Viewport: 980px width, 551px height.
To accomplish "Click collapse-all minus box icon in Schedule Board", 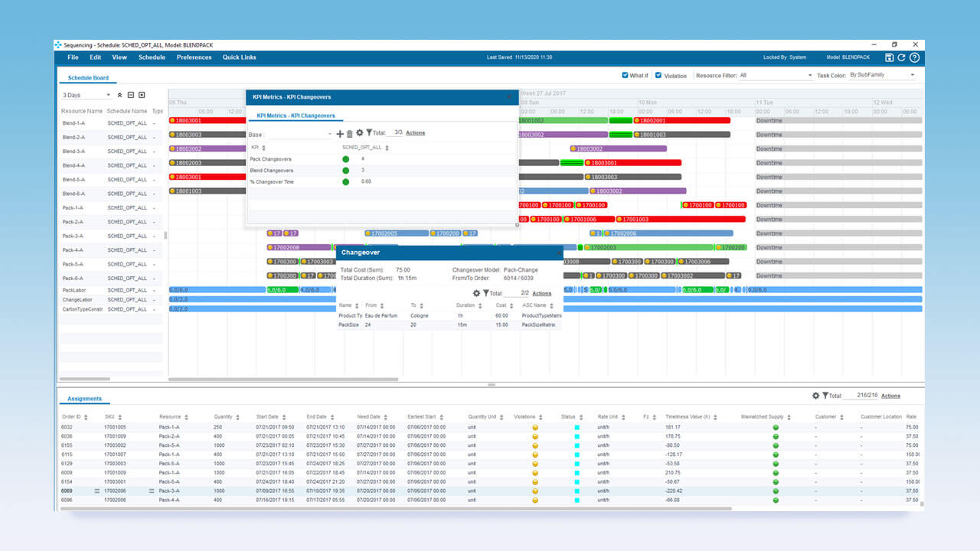I will (x=131, y=95).
